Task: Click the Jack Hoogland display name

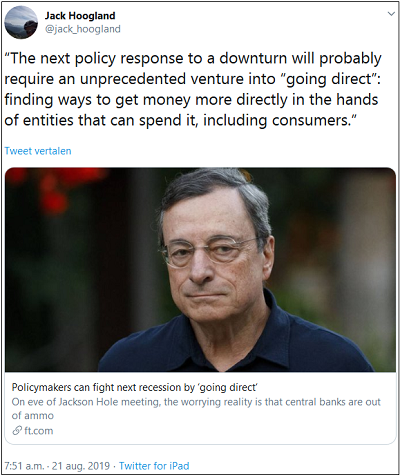Action: tap(80, 16)
